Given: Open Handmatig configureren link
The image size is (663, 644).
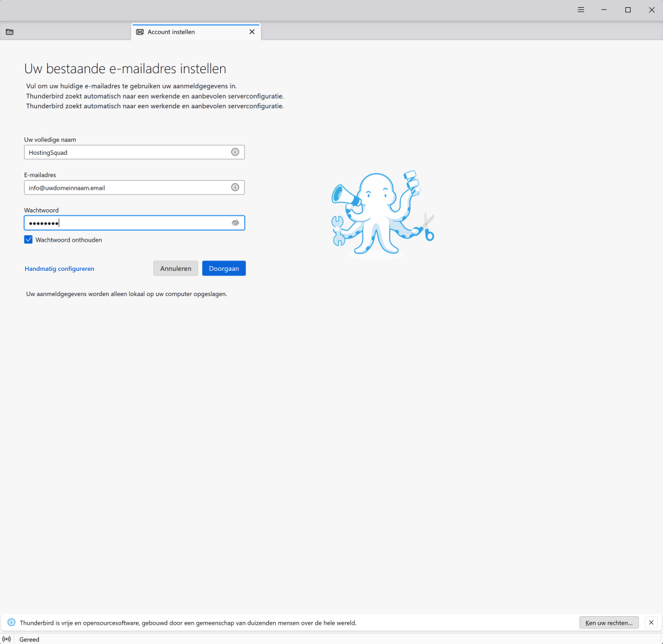Looking at the screenshot, I should [x=59, y=269].
